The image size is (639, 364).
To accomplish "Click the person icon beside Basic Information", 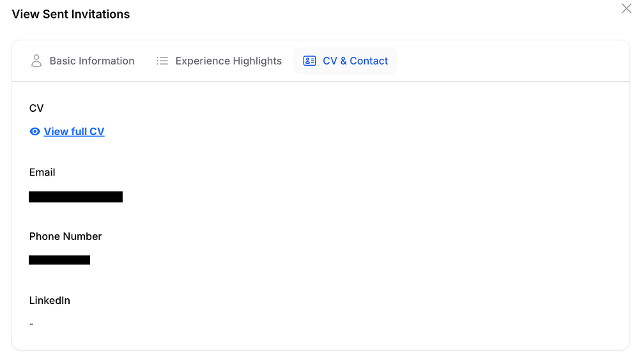I will pyautogui.click(x=36, y=61).
